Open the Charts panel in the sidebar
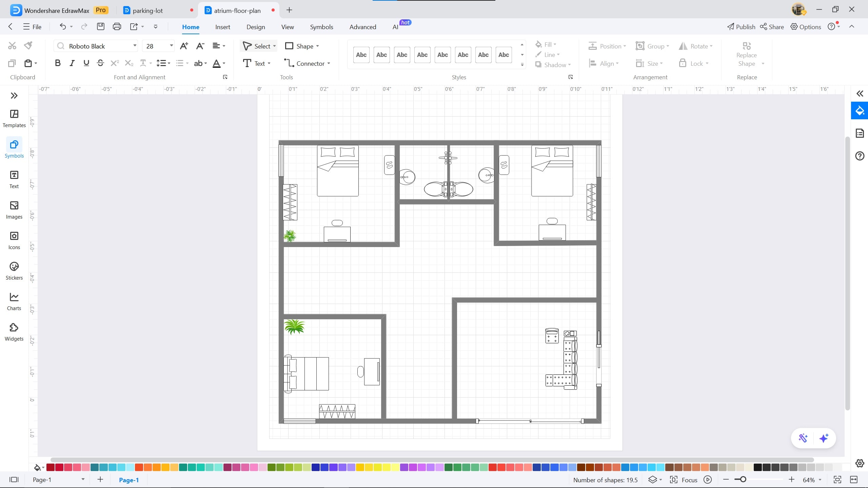 click(x=14, y=301)
